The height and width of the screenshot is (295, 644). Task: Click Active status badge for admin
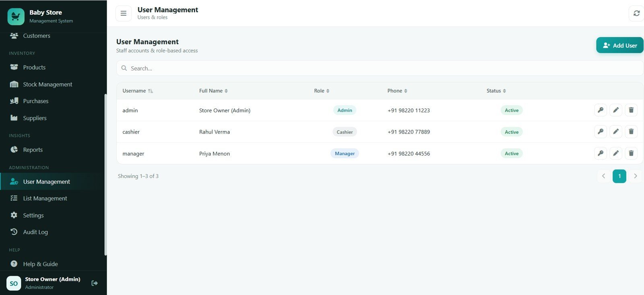pos(512,110)
